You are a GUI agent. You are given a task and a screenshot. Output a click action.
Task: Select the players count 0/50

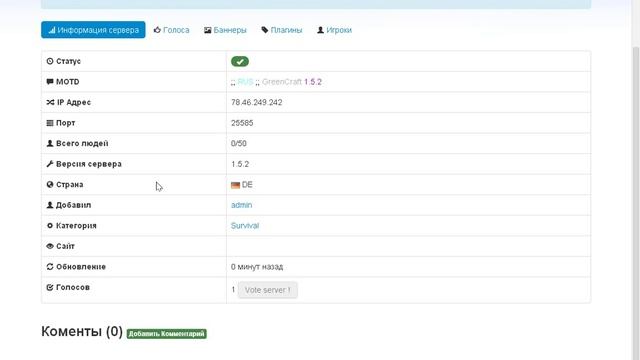(239, 143)
